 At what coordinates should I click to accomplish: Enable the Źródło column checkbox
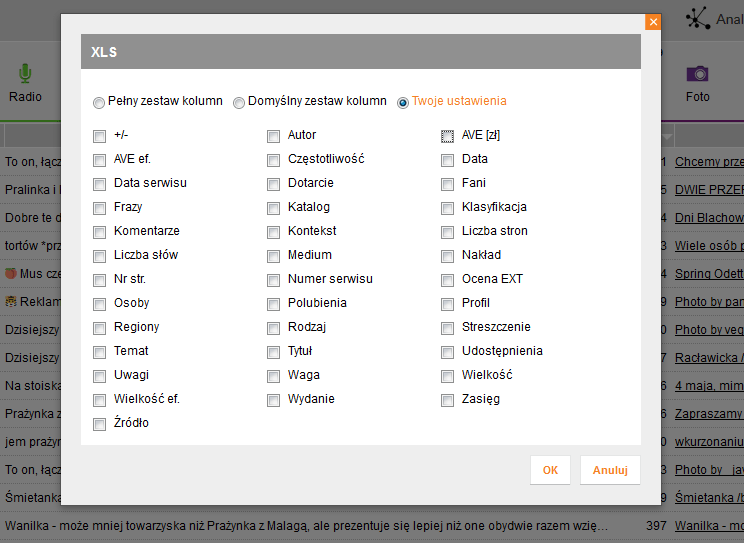click(99, 424)
